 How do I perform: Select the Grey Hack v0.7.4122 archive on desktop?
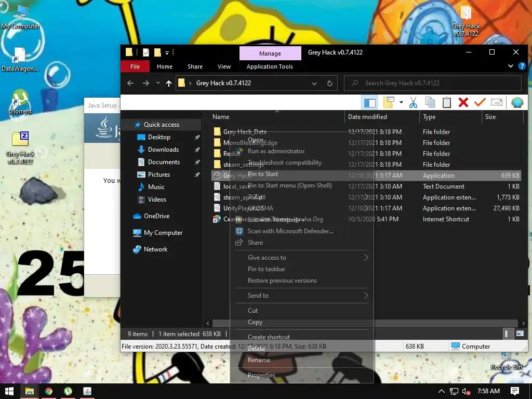[x=20, y=148]
